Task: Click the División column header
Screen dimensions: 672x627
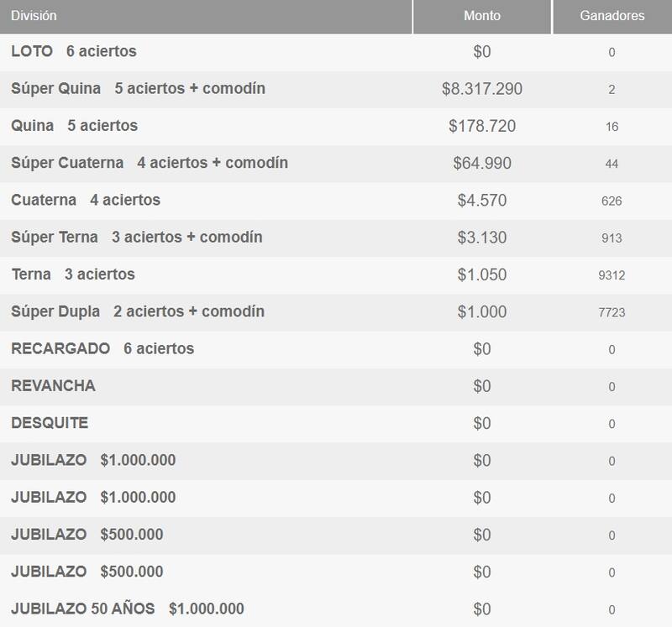Action: [x=35, y=16]
